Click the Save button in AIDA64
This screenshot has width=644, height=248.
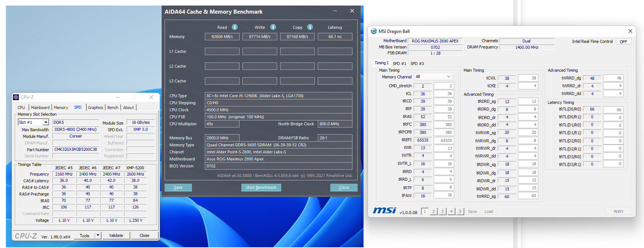(x=178, y=187)
